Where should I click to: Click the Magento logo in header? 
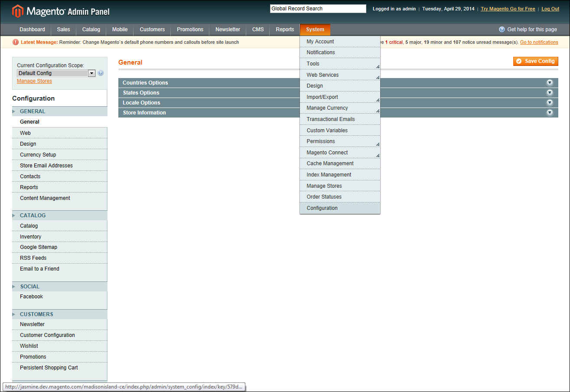coord(61,11)
